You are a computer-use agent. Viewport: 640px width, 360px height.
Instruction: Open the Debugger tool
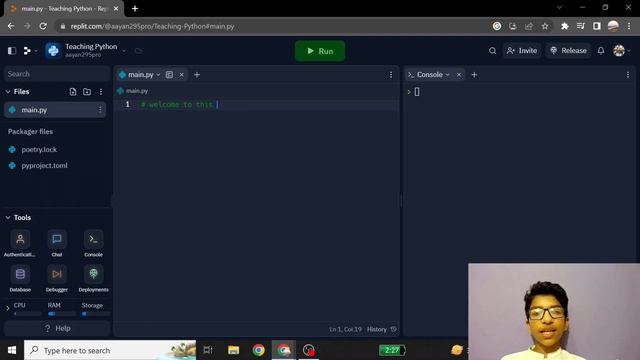click(x=57, y=279)
